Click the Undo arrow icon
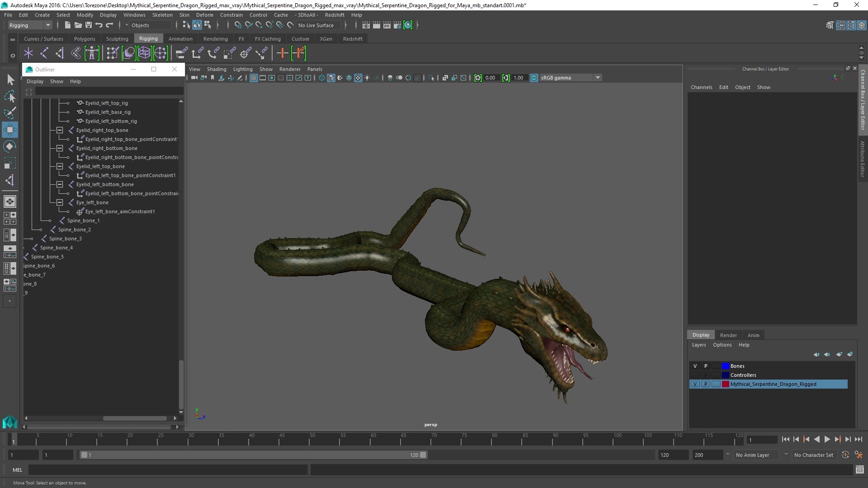This screenshot has height=488, width=868. pyautogui.click(x=99, y=25)
